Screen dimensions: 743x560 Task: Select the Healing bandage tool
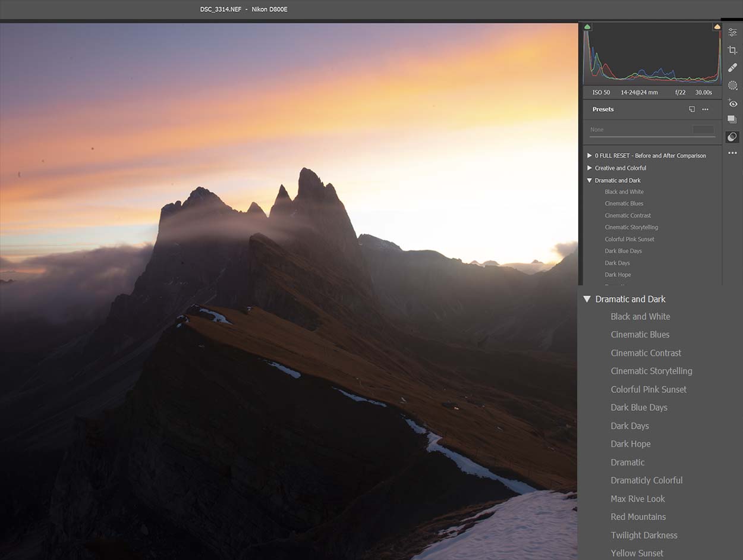coord(732,68)
